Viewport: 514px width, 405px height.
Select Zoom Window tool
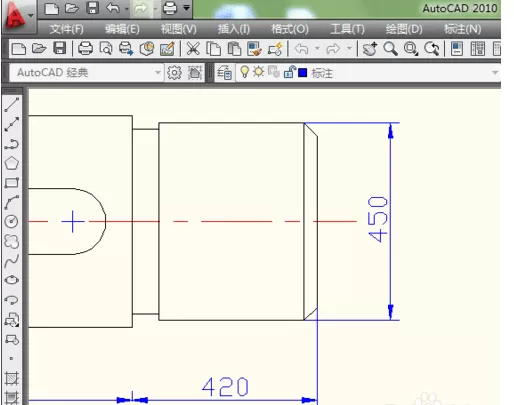pyautogui.click(x=411, y=49)
